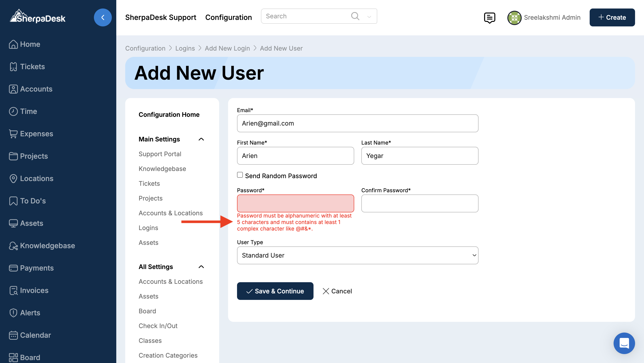The image size is (644, 363).
Task: Collapse the Main Settings section
Action: [201, 139]
